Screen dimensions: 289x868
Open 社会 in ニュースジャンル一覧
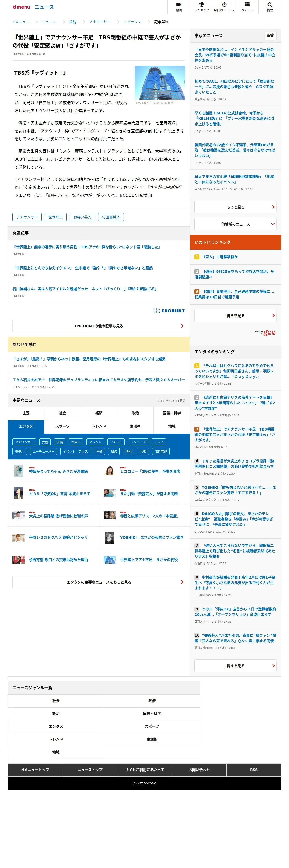(56, 701)
